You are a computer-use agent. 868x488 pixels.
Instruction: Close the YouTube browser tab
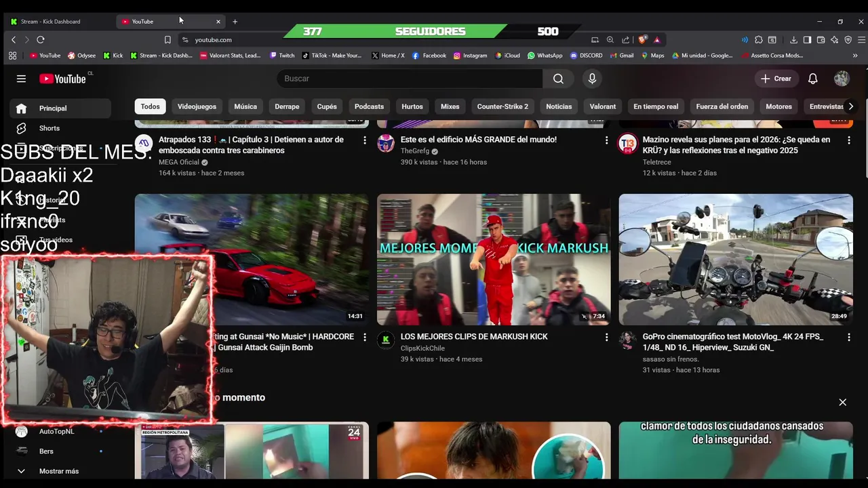(x=218, y=22)
